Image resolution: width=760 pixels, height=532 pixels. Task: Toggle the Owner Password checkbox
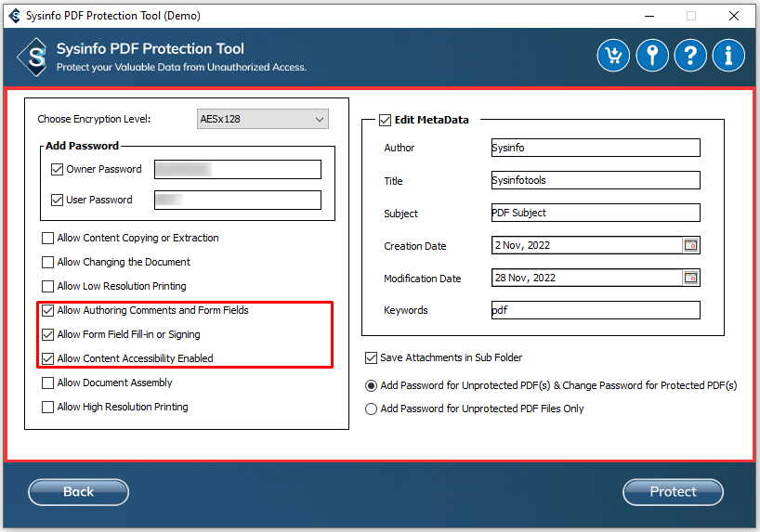point(58,169)
